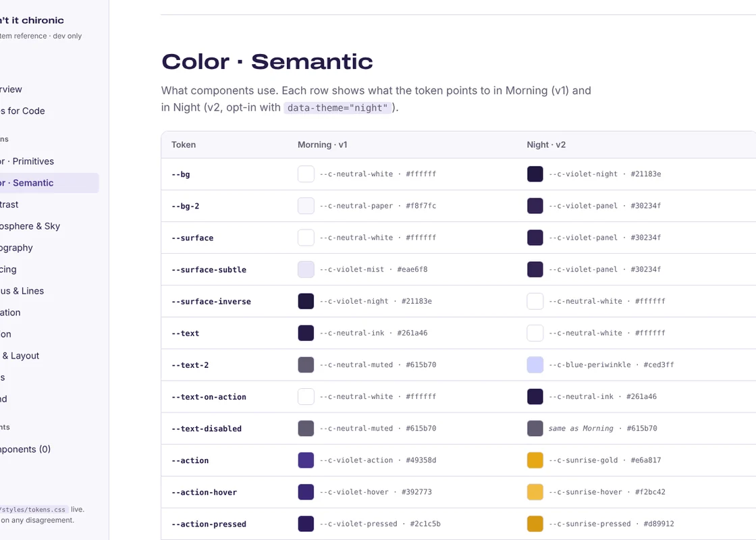
Task: Click the --bg token name
Action: [181, 175]
